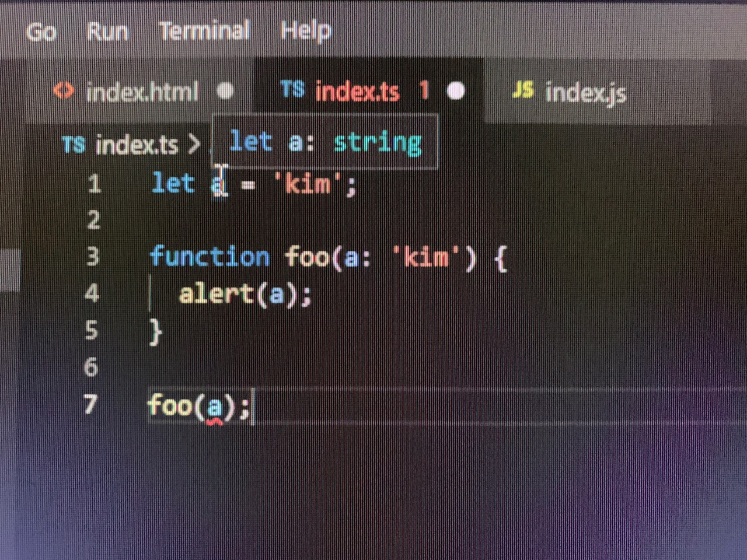747x560 pixels.
Task: Click the closing brace on line 5
Action: [156, 332]
